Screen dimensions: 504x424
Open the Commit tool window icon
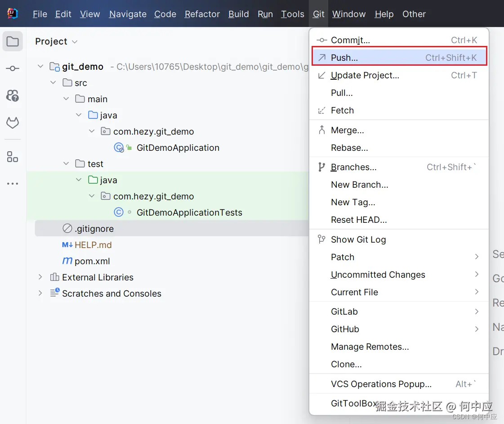click(13, 68)
